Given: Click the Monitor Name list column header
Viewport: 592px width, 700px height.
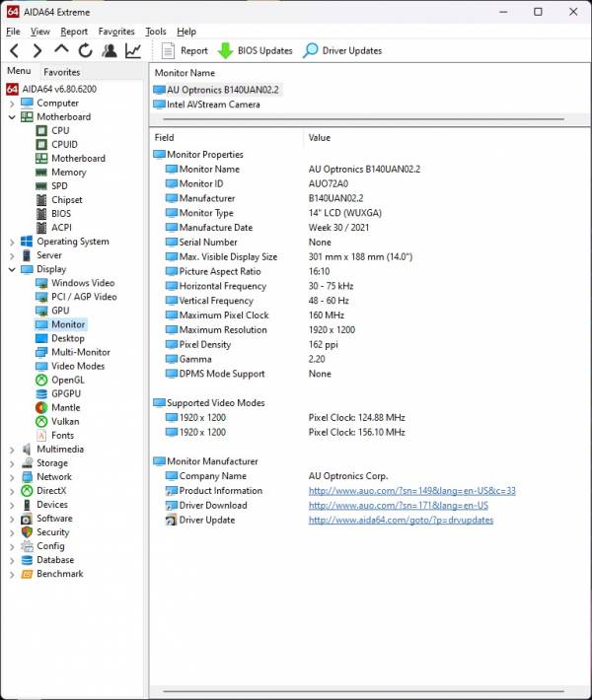Looking at the screenshot, I should (185, 73).
